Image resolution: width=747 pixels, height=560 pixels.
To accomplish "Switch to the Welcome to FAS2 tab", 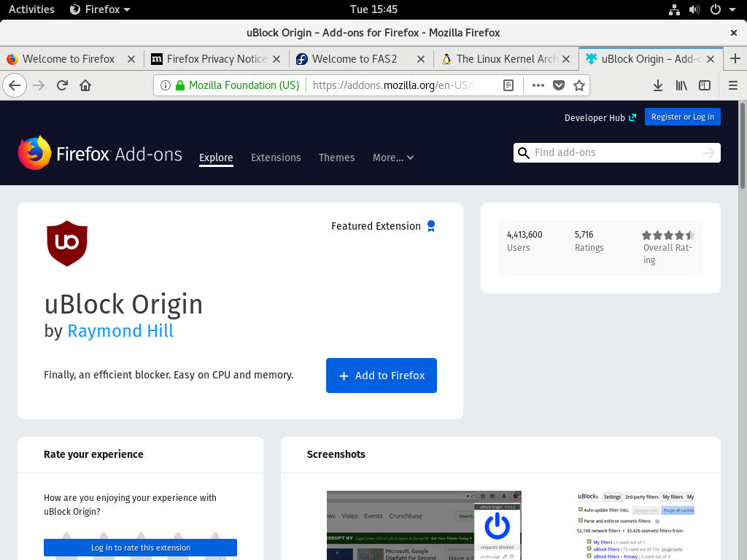I will 362,59.
